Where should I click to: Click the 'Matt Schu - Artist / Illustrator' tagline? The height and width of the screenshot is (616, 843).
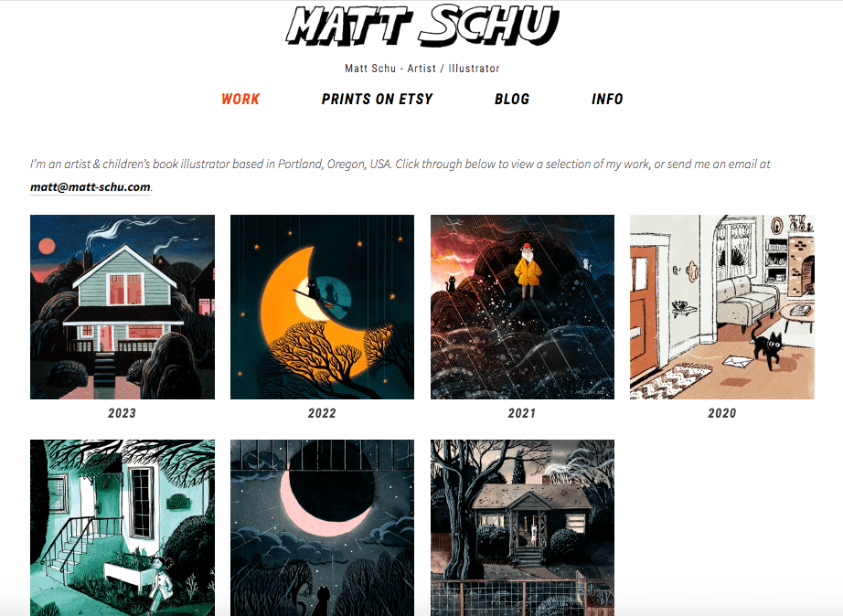pyautogui.click(x=422, y=69)
